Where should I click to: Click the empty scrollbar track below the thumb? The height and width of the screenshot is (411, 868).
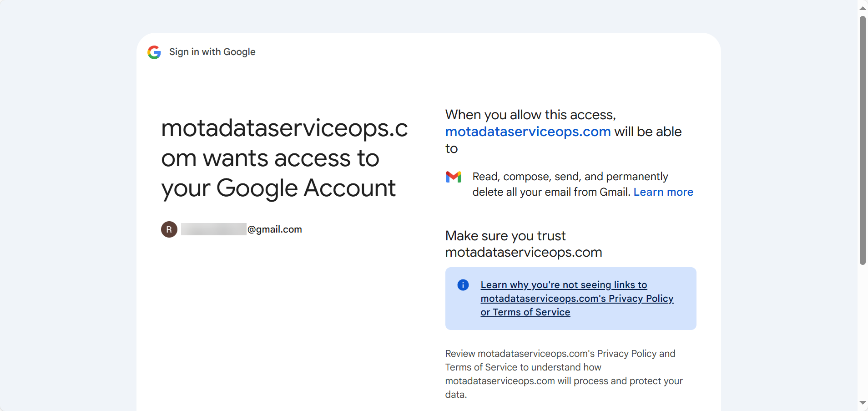coord(863,332)
